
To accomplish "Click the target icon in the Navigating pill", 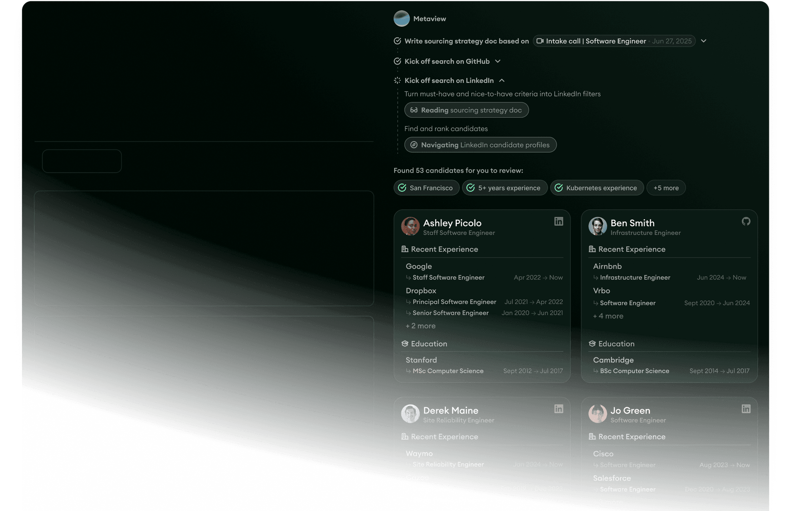I will tap(413, 144).
